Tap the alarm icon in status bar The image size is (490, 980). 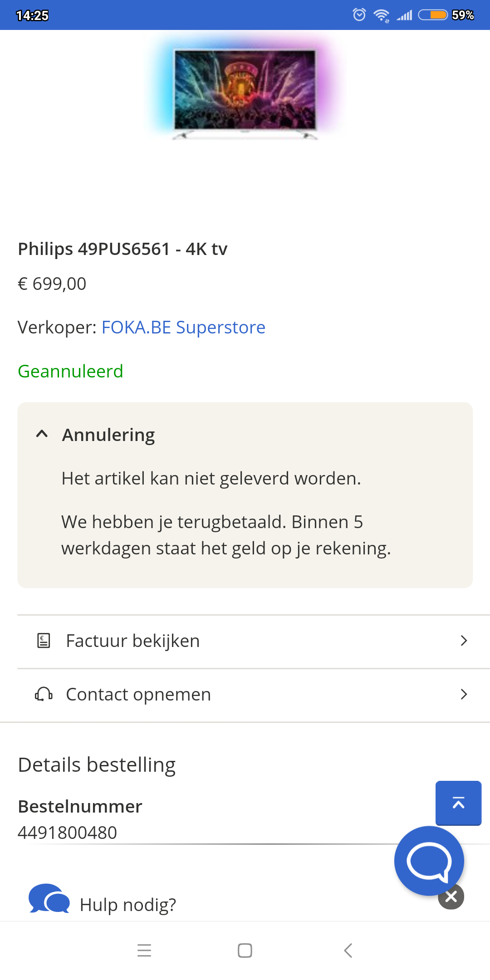pyautogui.click(x=359, y=15)
